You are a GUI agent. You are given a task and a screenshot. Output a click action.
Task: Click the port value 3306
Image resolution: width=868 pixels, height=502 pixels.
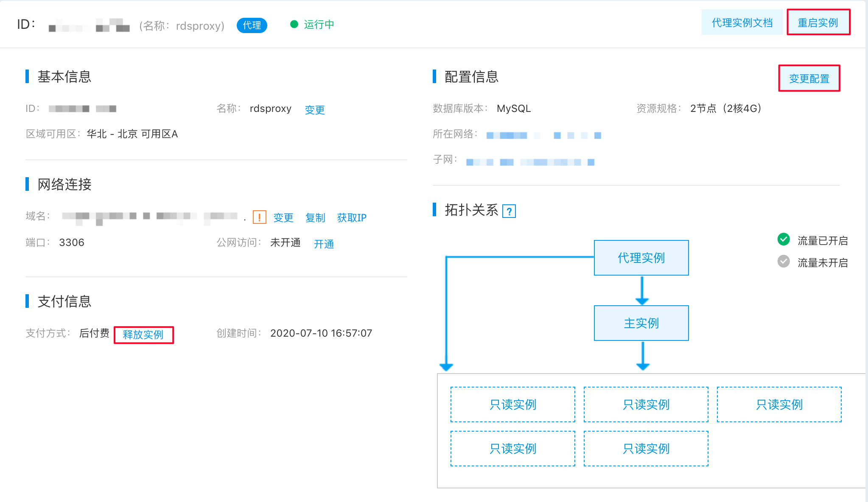coord(72,243)
